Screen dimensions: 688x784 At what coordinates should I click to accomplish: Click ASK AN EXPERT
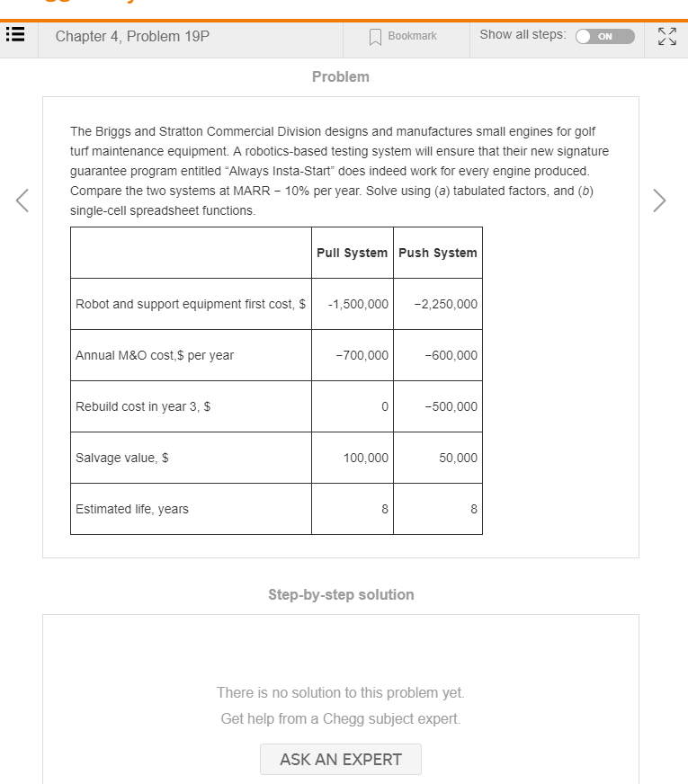pyautogui.click(x=340, y=759)
